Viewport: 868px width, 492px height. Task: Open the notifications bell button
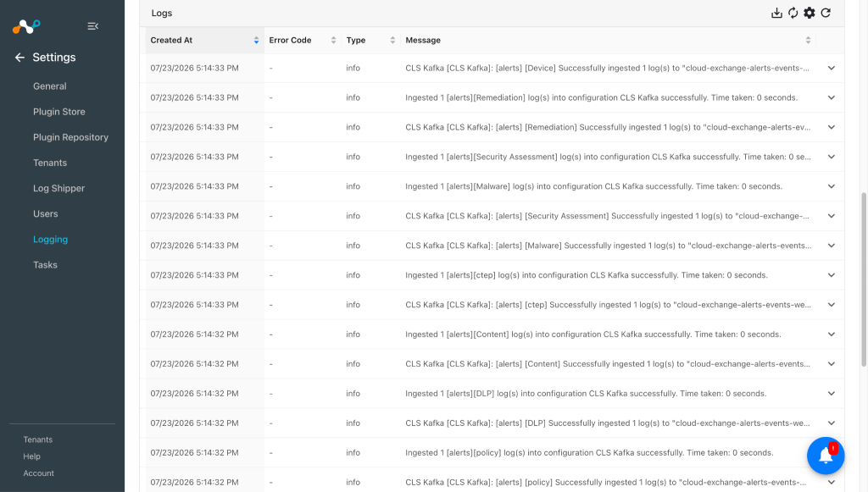point(826,456)
